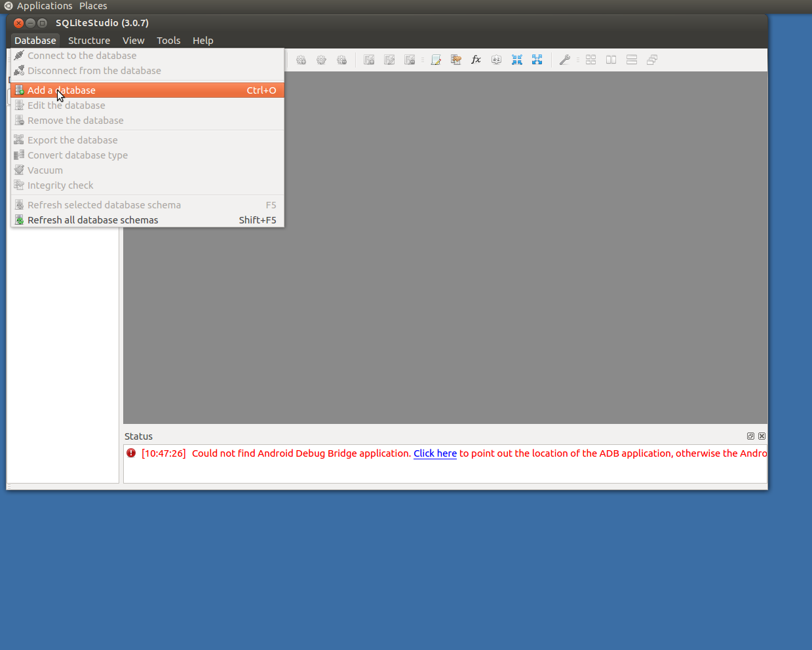Click the Vacuum menu entry

point(147,170)
